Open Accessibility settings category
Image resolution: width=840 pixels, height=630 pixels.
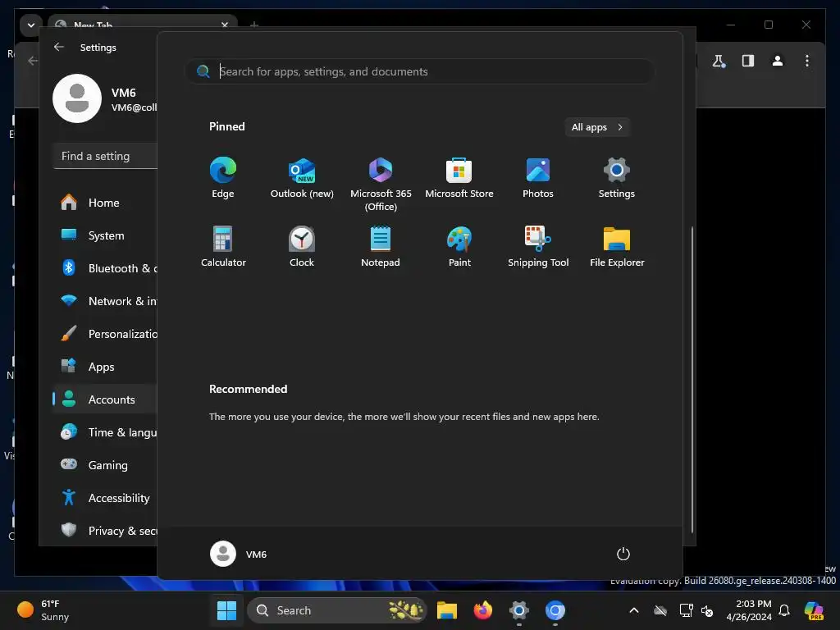click(x=104, y=498)
